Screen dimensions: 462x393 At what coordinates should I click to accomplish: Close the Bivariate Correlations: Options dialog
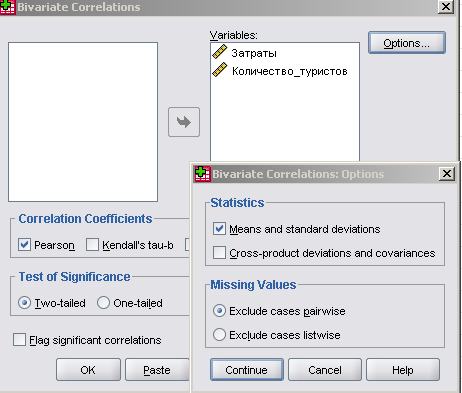click(447, 174)
